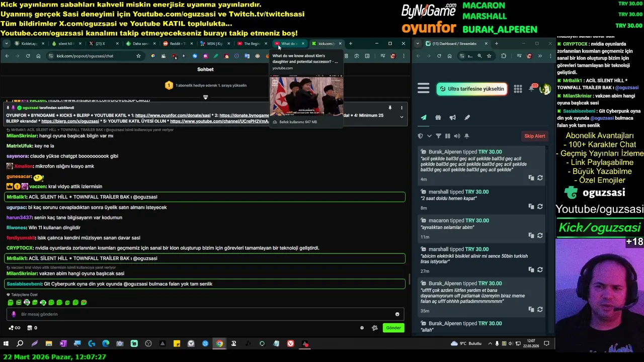644x362 pixels.
Task: Switch to the MSN browser tab
Action: coord(214,44)
